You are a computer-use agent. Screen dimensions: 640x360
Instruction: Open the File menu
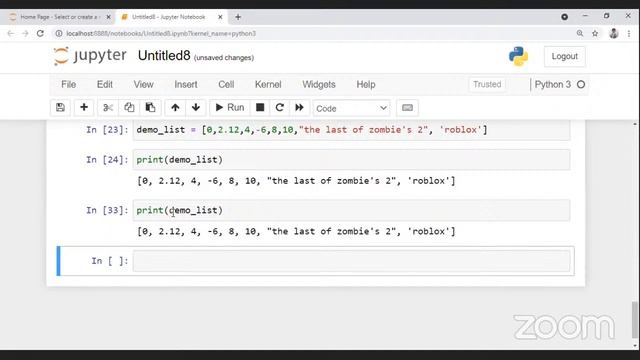pos(69,84)
